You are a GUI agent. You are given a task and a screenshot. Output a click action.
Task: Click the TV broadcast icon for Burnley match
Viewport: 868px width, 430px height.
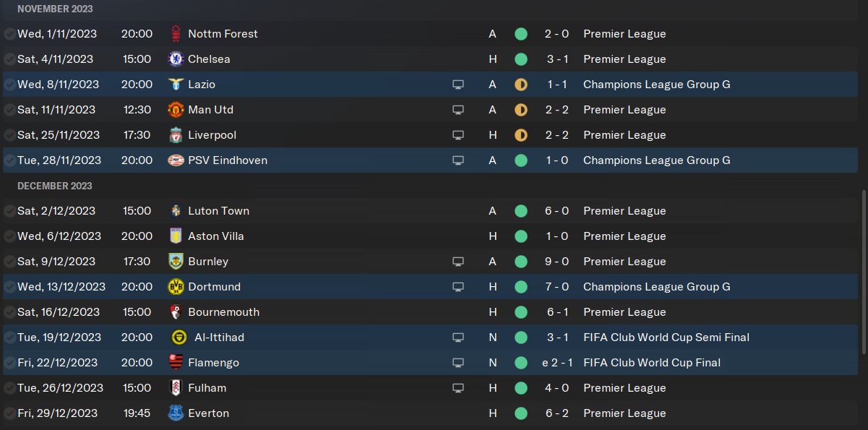[457, 262]
